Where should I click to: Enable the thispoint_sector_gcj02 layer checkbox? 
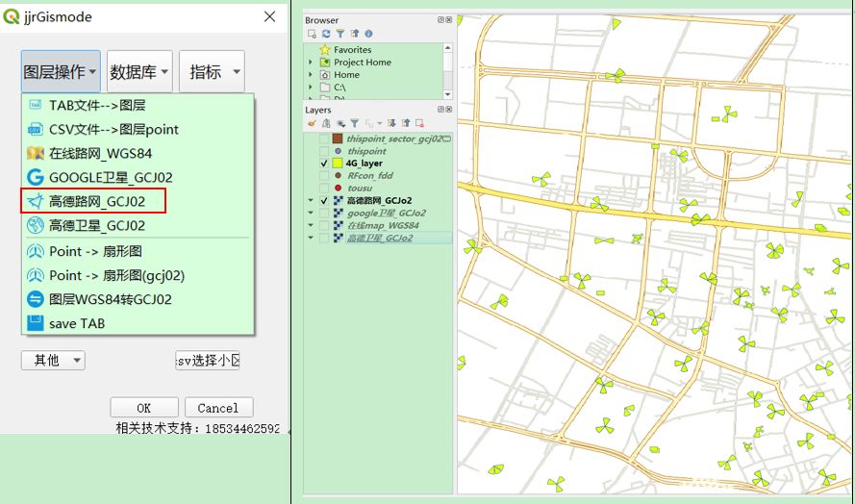click(324, 139)
